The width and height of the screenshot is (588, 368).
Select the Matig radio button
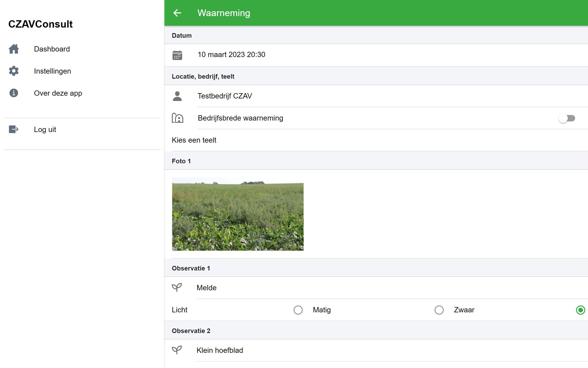point(439,310)
